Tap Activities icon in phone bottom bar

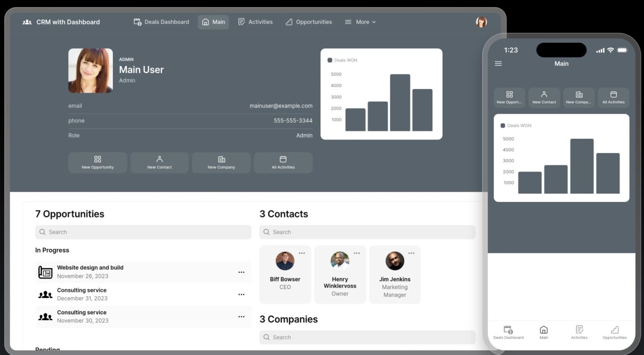579,330
